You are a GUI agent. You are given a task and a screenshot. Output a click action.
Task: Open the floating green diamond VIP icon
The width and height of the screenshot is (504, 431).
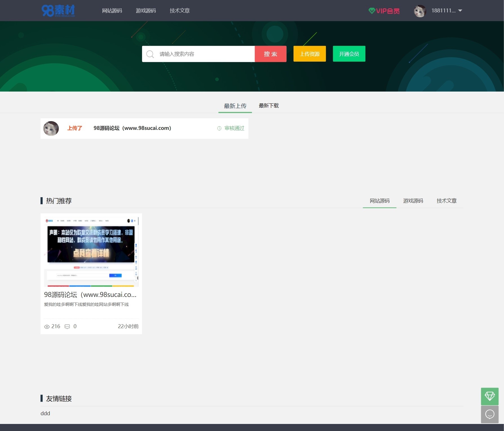point(490,396)
